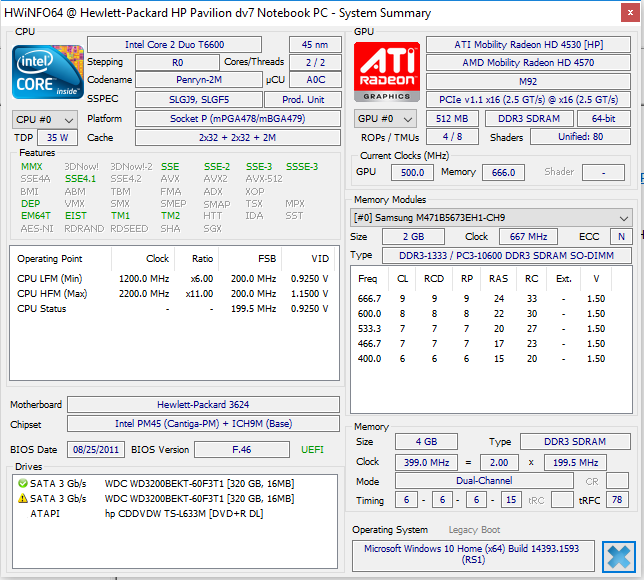
Task: Click the 45 nm process field
Action: [x=315, y=44]
